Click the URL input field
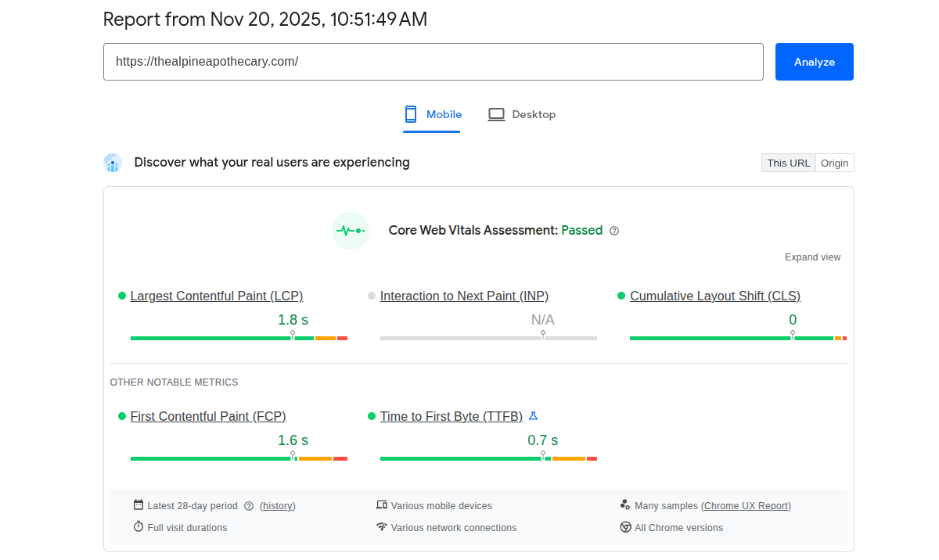Screen dimensions: 939x560 pyautogui.click(x=433, y=62)
